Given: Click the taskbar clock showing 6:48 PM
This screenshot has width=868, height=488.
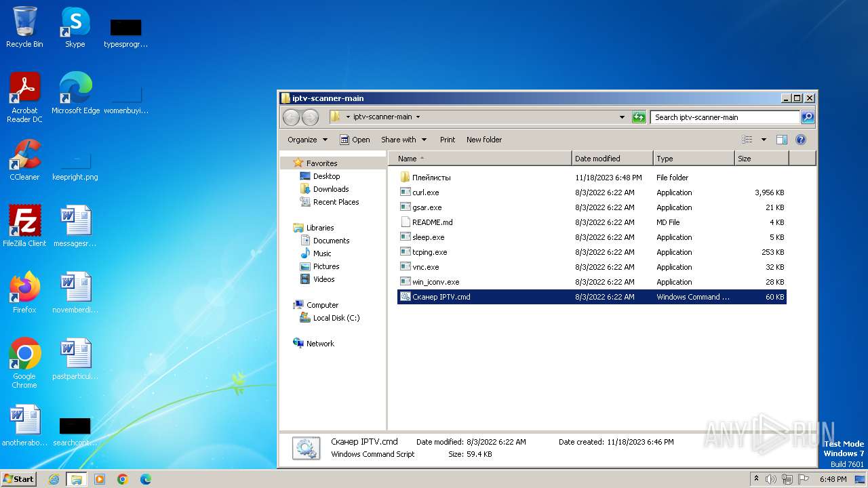Looking at the screenshot, I should click(x=833, y=479).
